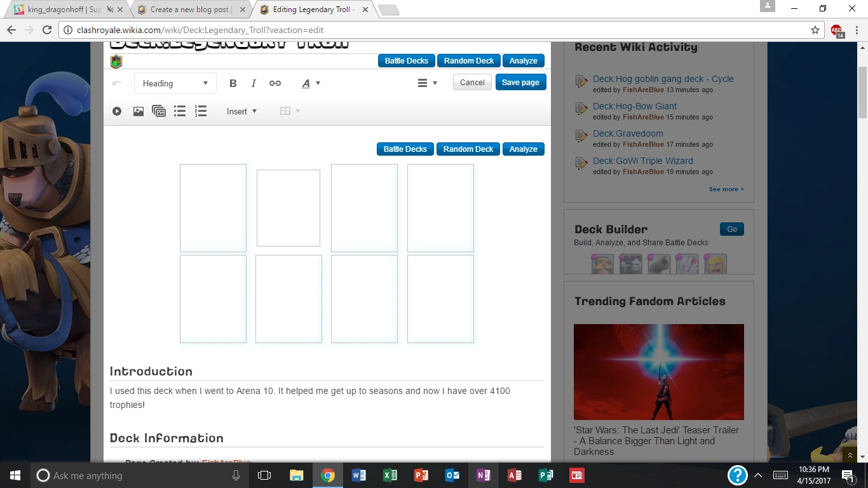Open the Windows Start menu
The height and width of the screenshot is (488, 868).
15,475
